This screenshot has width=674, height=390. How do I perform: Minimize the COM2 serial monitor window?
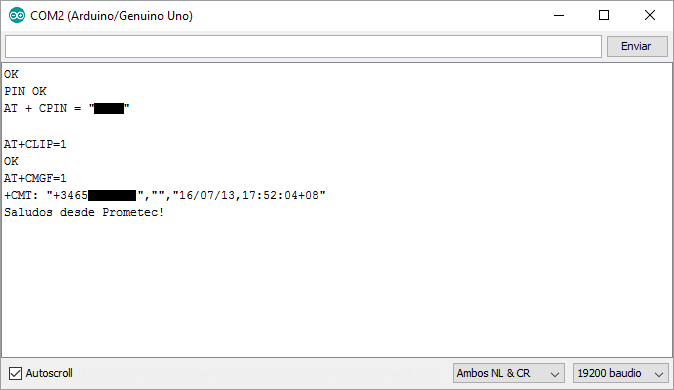pyautogui.click(x=559, y=15)
